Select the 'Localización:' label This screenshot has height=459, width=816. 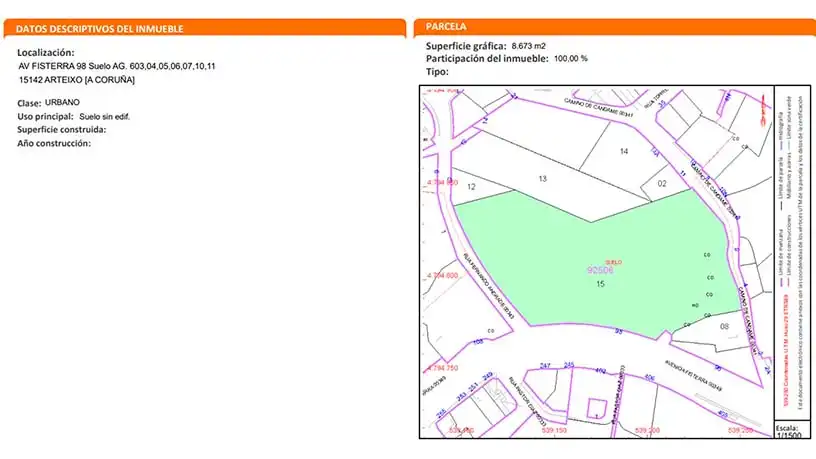[x=46, y=53]
